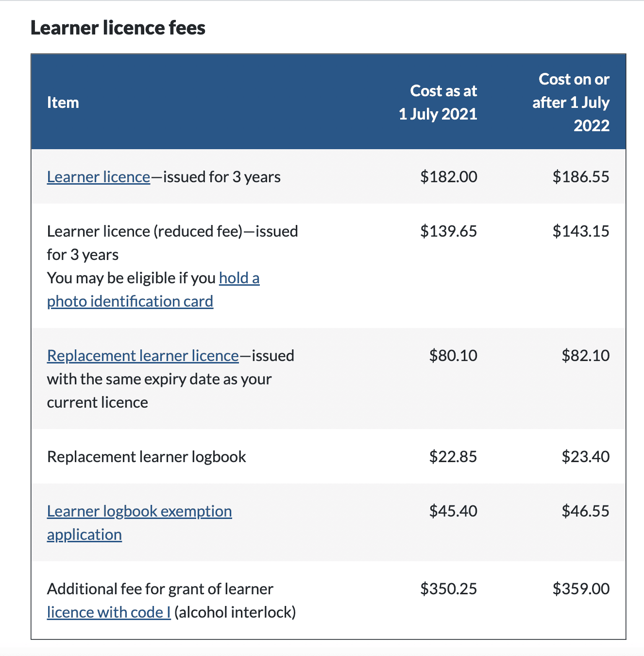This screenshot has width=644, height=656.
Task: Select the $186.55 learner licence cost
Action: click(x=581, y=177)
